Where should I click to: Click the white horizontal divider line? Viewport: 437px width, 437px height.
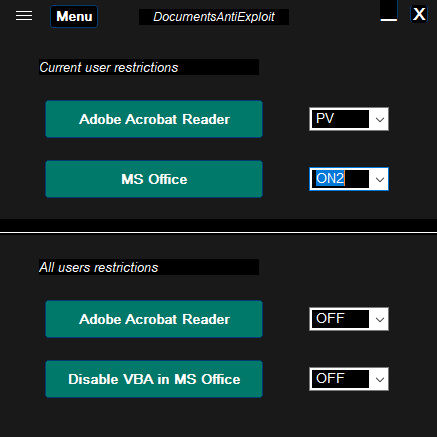point(218,232)
